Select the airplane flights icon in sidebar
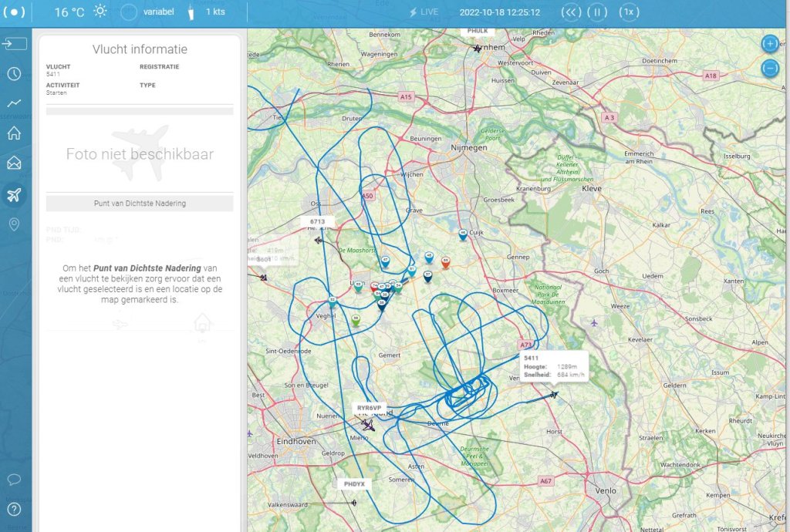 [14, 194]
